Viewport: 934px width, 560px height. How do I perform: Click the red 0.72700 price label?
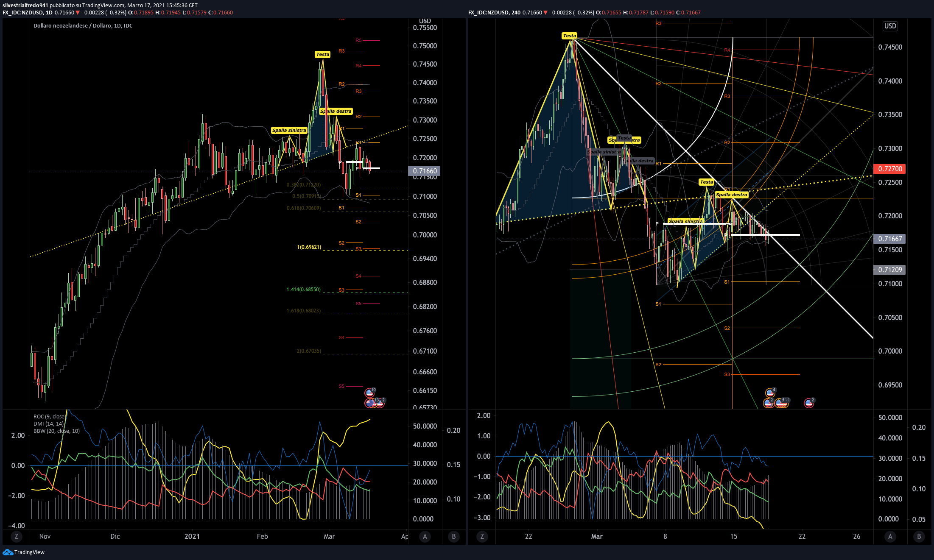(889, 169)
